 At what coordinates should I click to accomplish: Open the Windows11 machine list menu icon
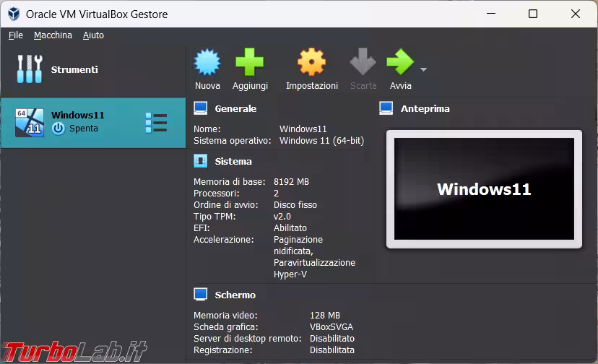[156, 123]
